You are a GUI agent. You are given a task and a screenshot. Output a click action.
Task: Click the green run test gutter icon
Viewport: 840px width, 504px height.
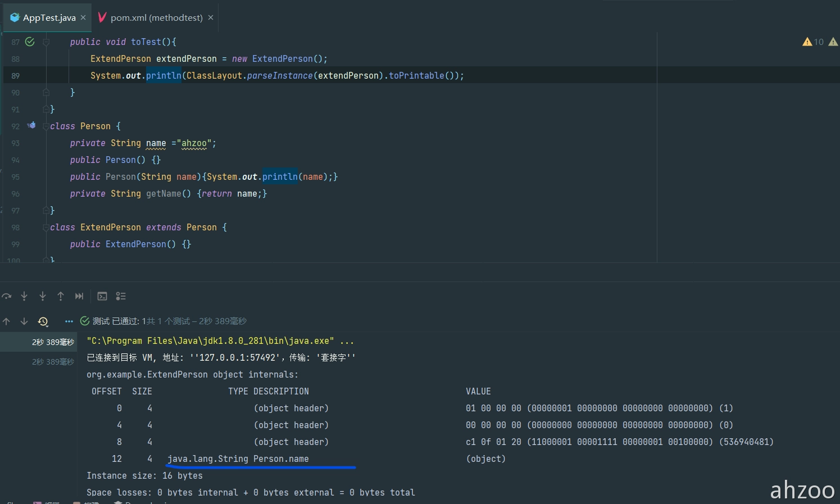30,42
